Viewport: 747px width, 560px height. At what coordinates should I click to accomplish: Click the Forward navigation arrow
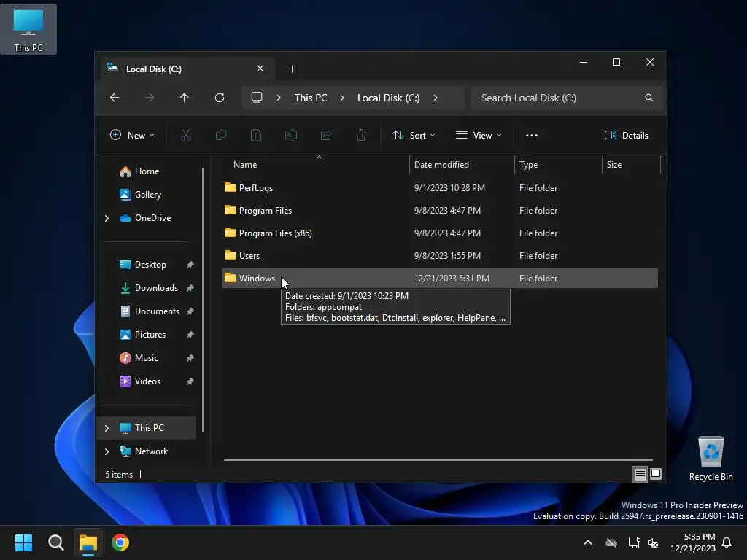tap(150, 98)
